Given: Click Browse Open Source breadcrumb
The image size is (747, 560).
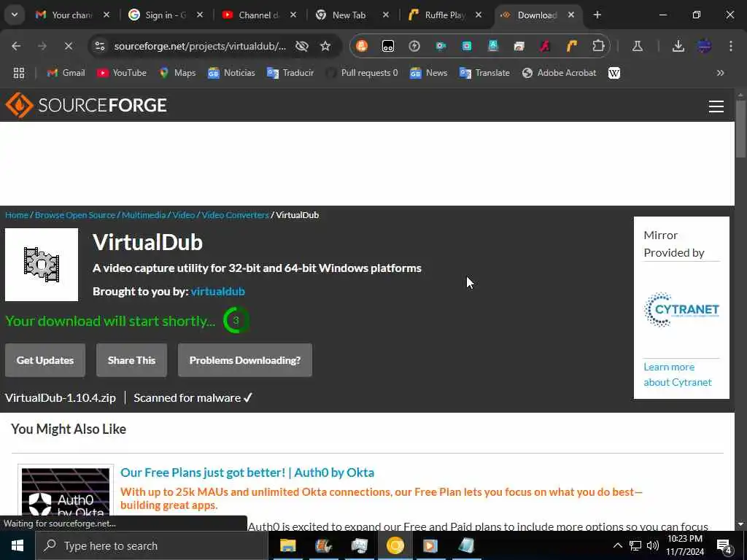Looking at the screenshot, I should (x=75, y=215).
